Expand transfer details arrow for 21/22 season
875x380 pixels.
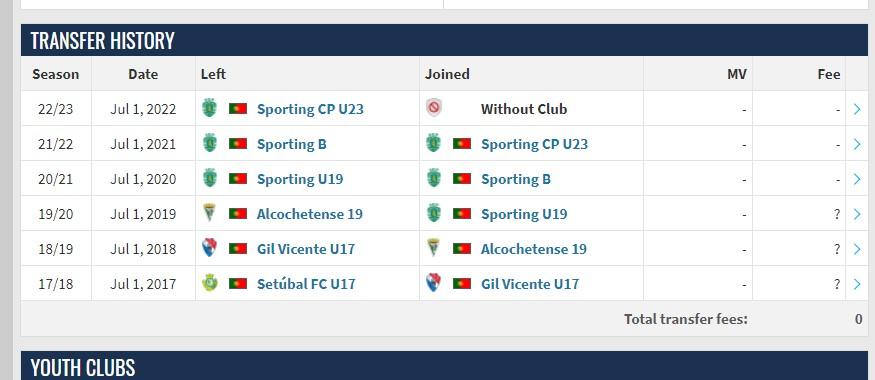coord(857,144)
